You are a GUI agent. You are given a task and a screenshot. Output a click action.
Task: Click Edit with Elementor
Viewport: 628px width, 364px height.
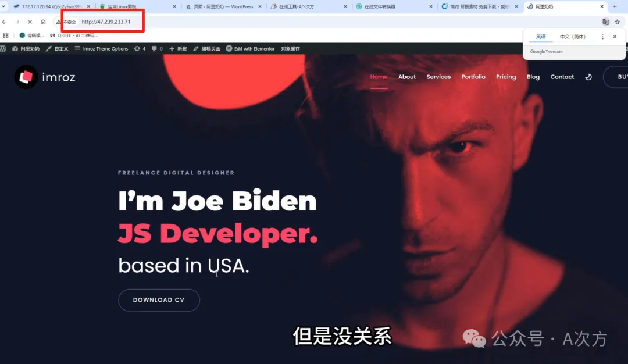point(250,48)
